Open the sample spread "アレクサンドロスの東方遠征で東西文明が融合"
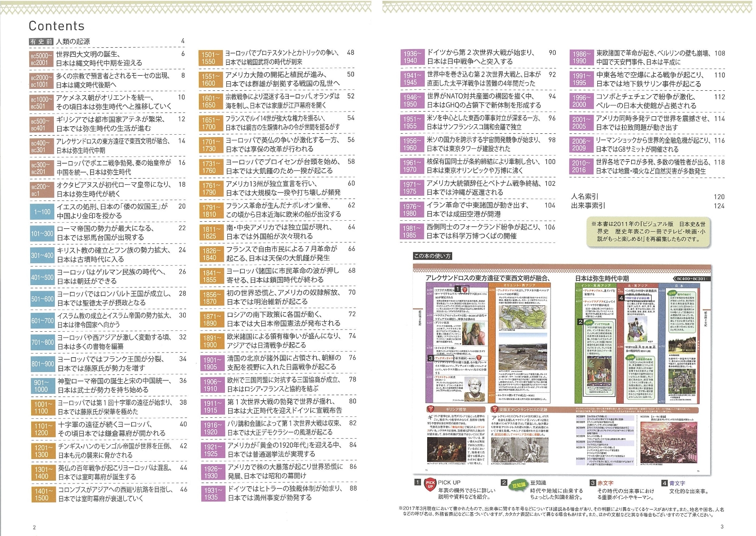The image size is (756, 536). [487, 278]
